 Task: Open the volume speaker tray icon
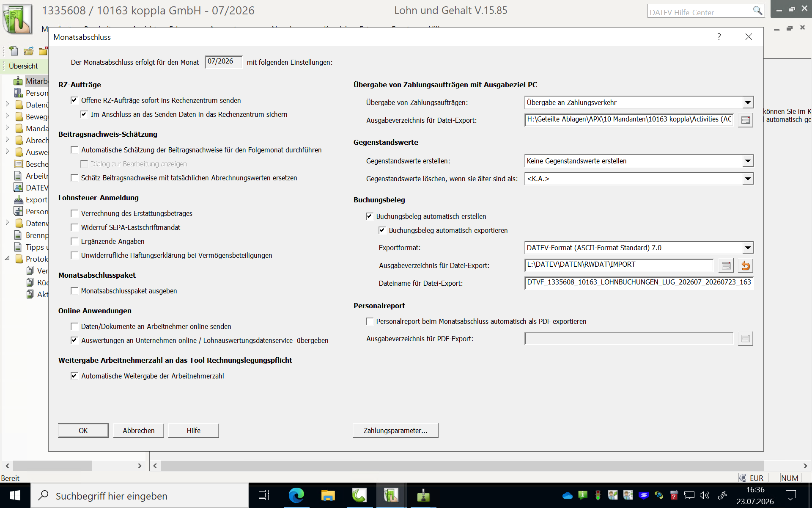705,495
